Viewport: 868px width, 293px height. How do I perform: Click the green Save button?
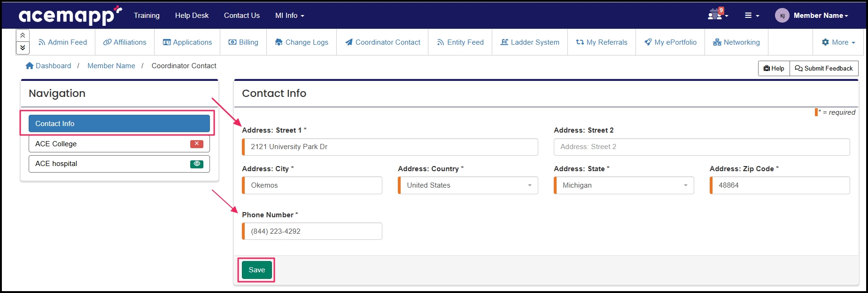pyautogui.click(x=257, y=270)
